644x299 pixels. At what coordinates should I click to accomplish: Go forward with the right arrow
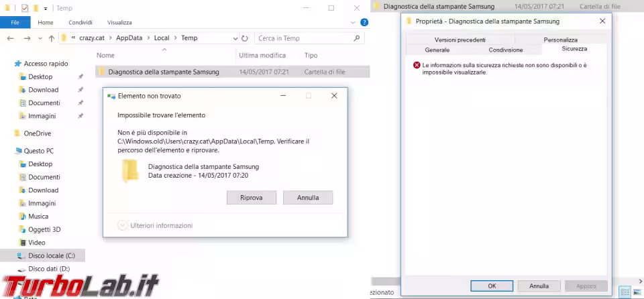(27, 38)
